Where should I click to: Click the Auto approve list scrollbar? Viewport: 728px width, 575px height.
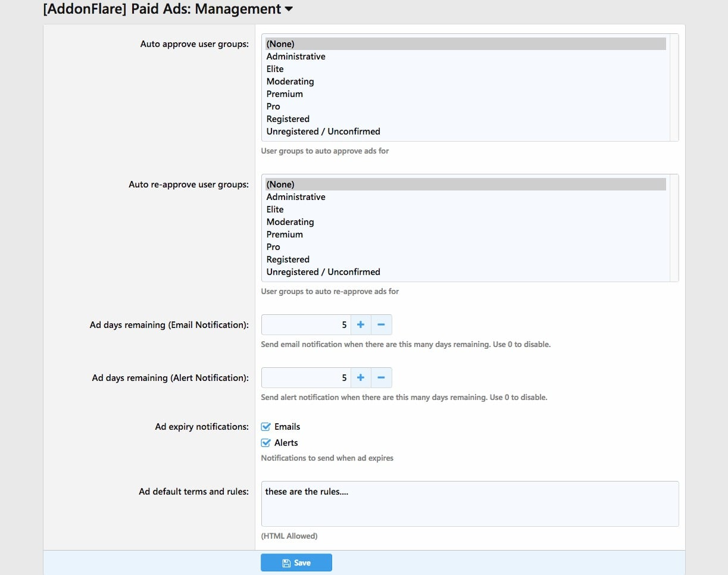(674, 87)
